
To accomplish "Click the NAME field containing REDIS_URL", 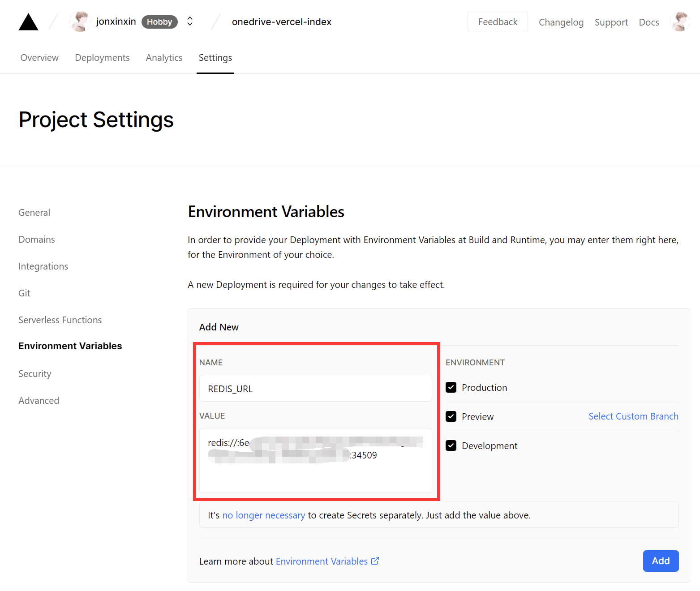I will (316, 388).
